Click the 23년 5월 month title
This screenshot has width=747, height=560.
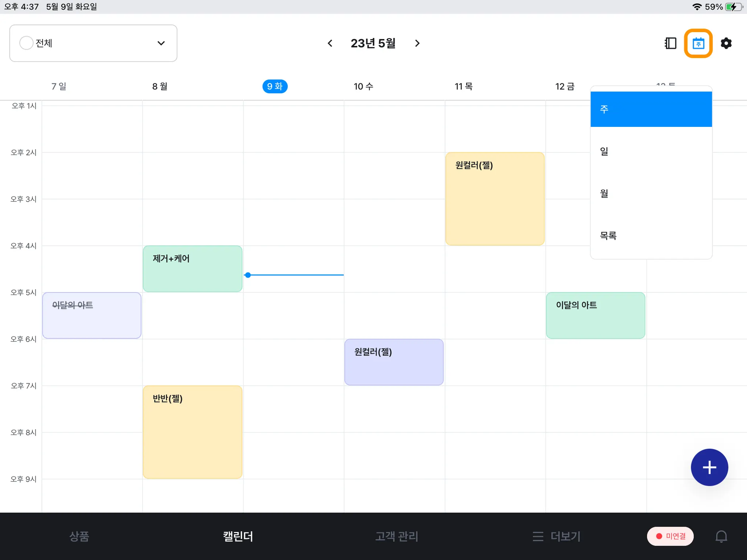coord(373,43)
